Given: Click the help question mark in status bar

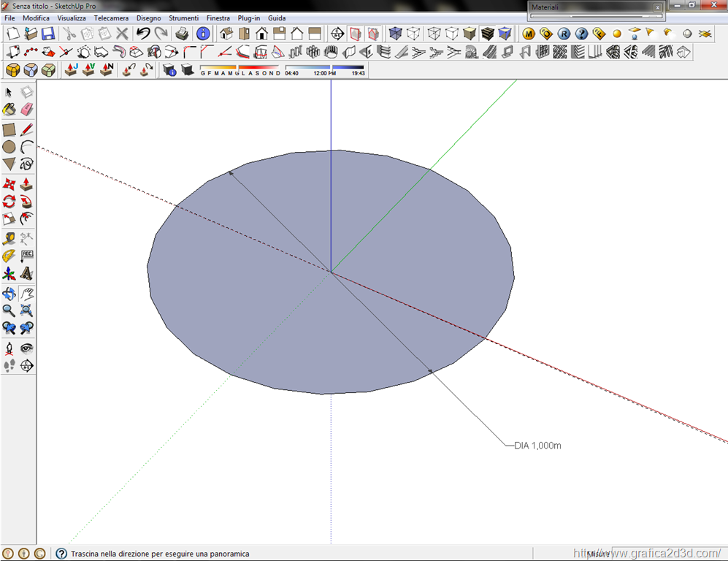Looking at the screenshot, I should 61,554.
